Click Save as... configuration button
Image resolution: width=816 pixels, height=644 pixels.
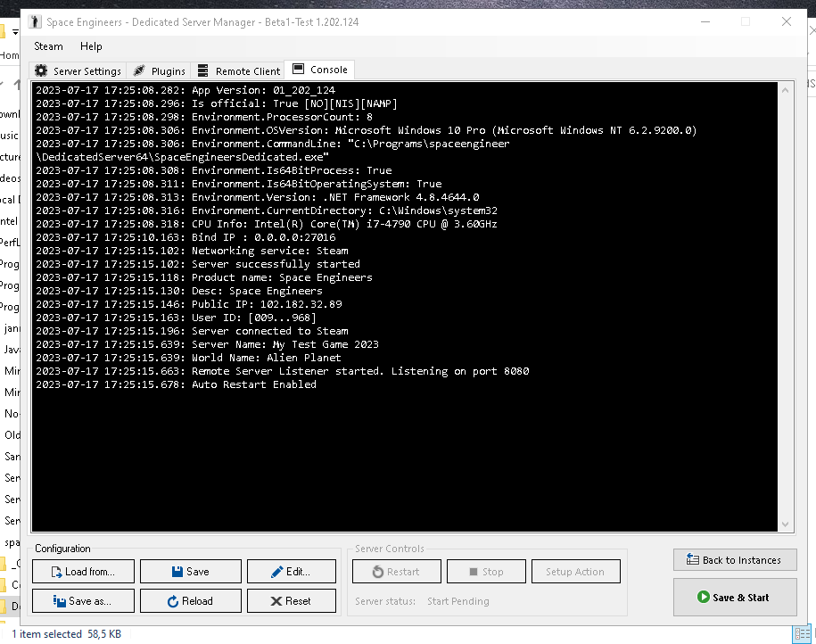(83, 601)
